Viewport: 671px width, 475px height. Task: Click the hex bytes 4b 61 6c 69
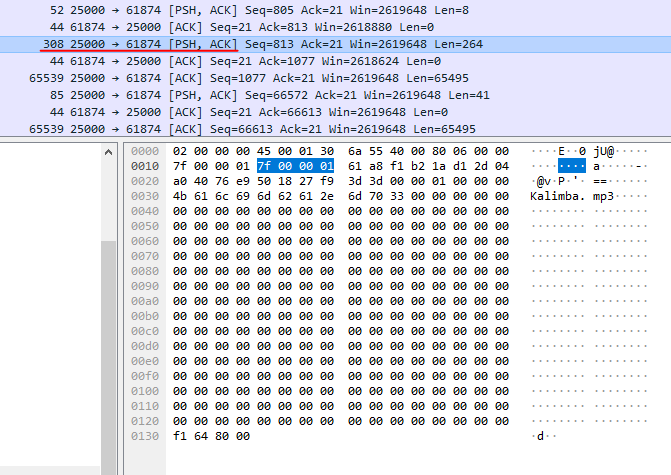(211, 196)
